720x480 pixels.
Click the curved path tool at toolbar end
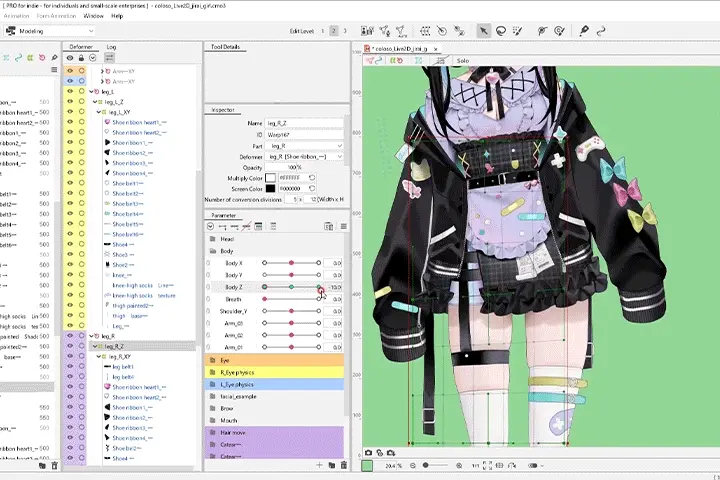pos(601,31)
